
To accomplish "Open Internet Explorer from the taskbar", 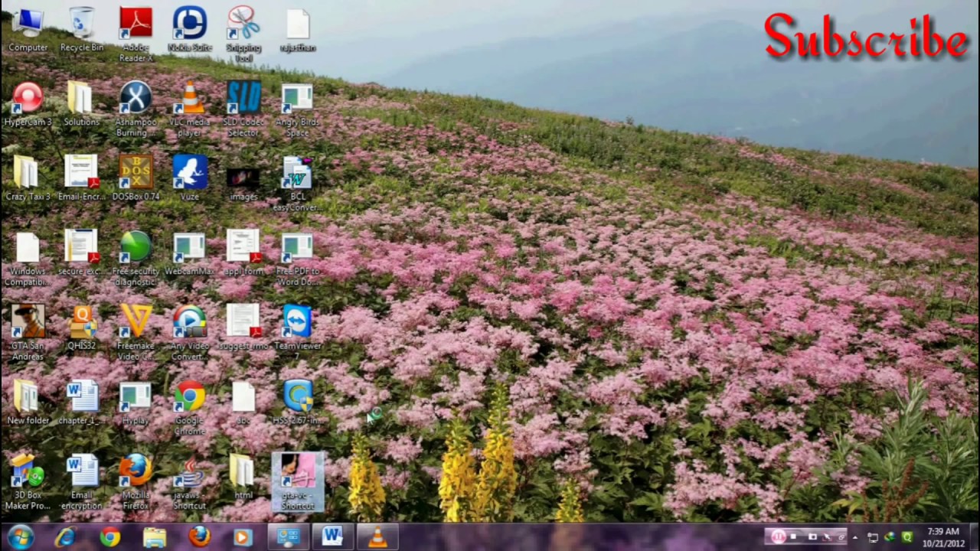I will (65, 537).
